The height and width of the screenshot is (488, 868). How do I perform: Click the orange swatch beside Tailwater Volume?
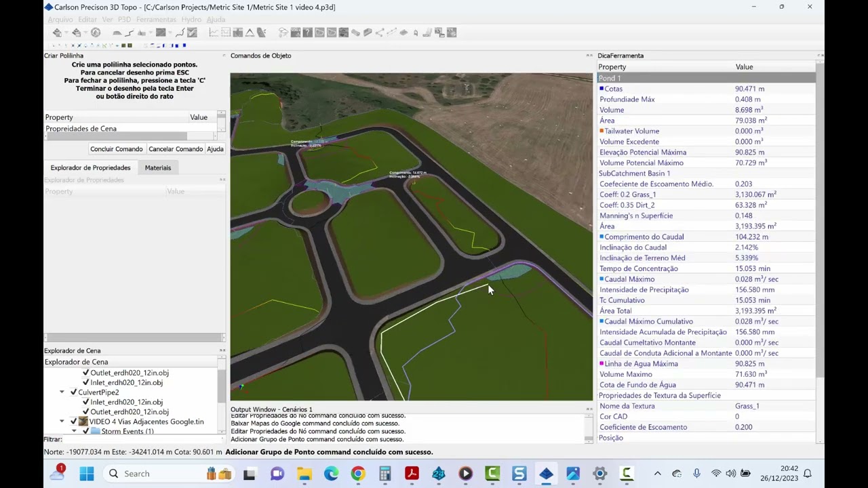tap(601, 131)
